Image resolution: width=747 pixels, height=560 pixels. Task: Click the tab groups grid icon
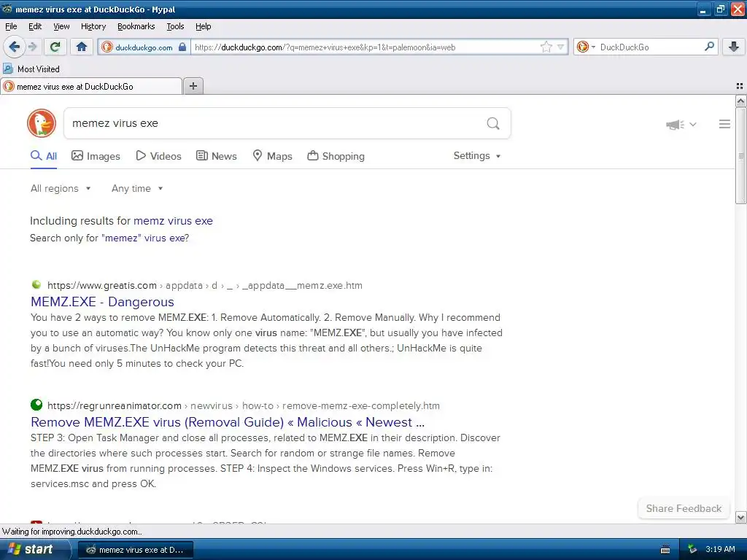(740, 86)
